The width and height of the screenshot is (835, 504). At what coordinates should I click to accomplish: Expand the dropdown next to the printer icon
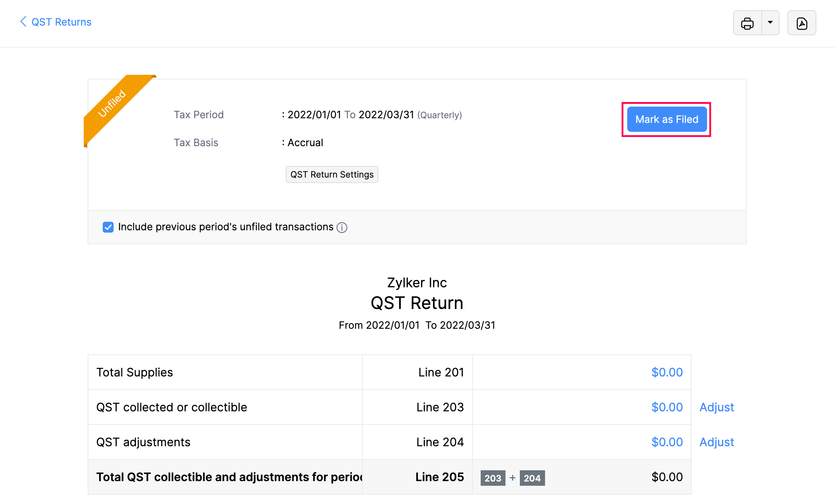pos(771,23)
